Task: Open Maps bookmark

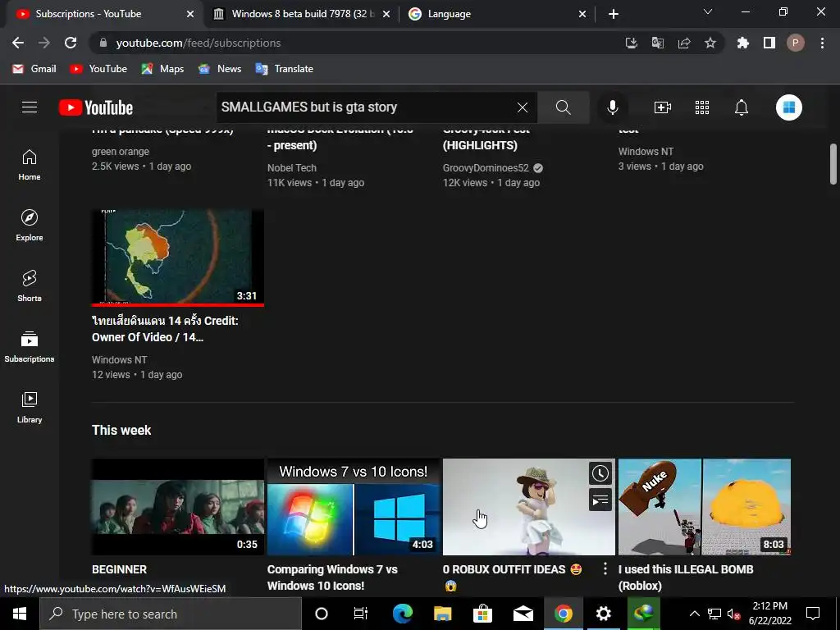Action: tap(162, 69)
